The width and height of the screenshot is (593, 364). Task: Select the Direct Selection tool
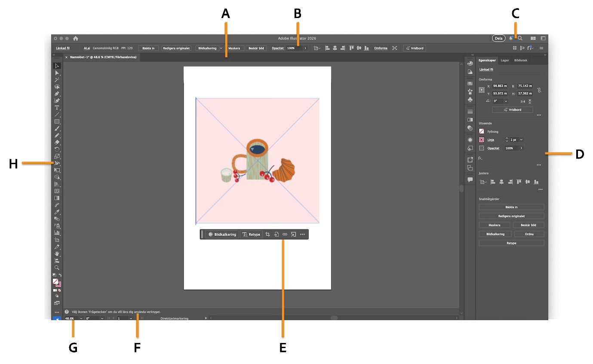pyautogui.click(x=57, y=73)
